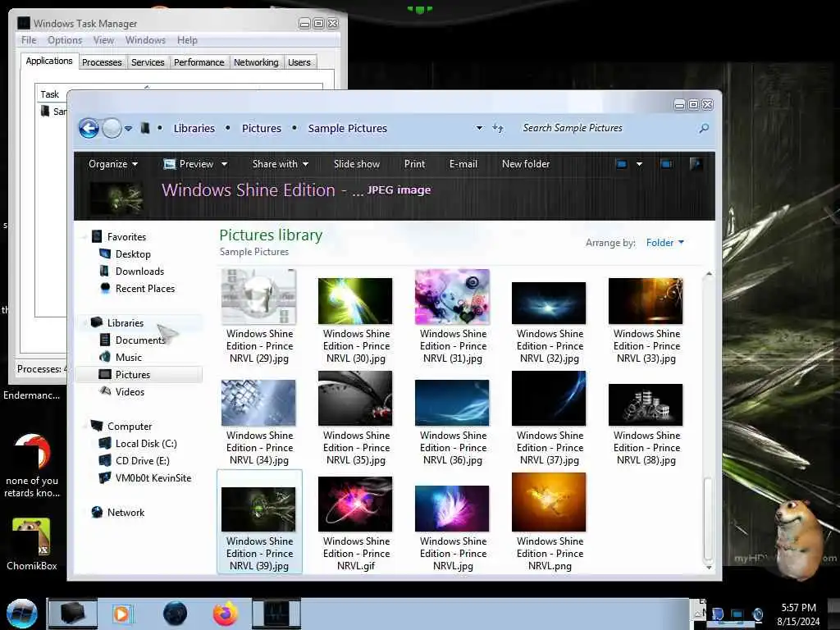This screenshot has height=630, width=840.
Task: Open the Task Manager Help menu
Action: (187, 40)
